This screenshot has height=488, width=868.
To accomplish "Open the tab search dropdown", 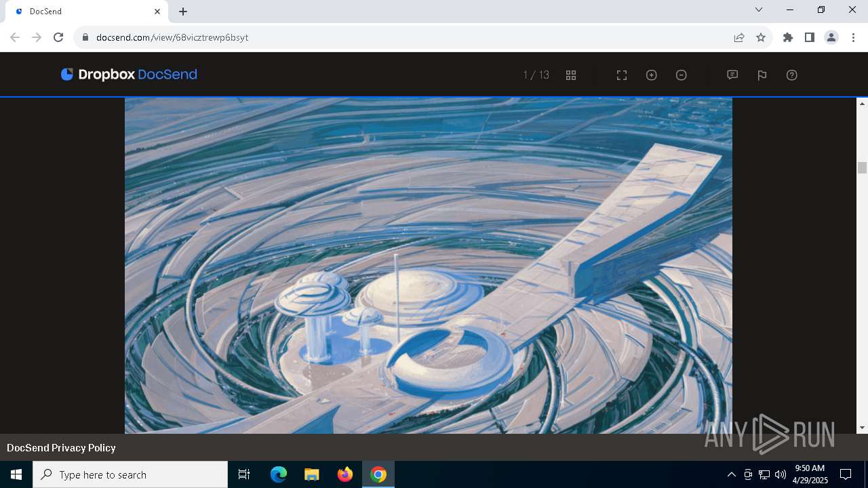I will point(759,10).
